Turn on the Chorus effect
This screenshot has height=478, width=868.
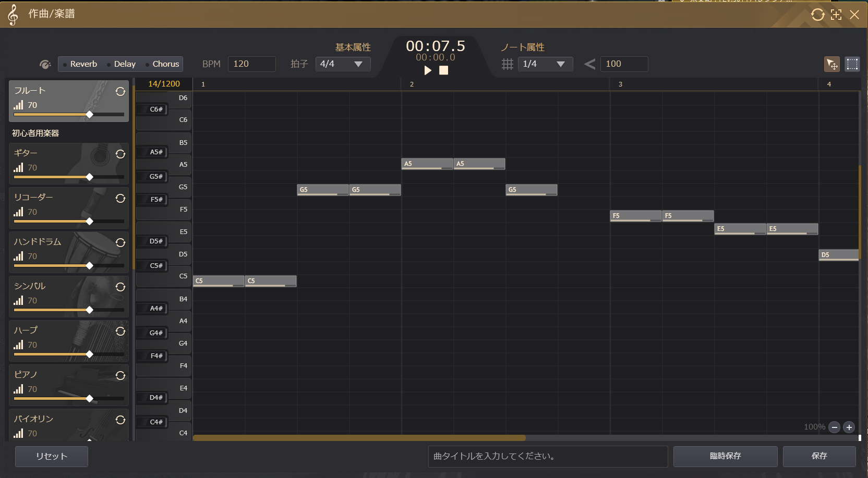click(x=162, y=64)
